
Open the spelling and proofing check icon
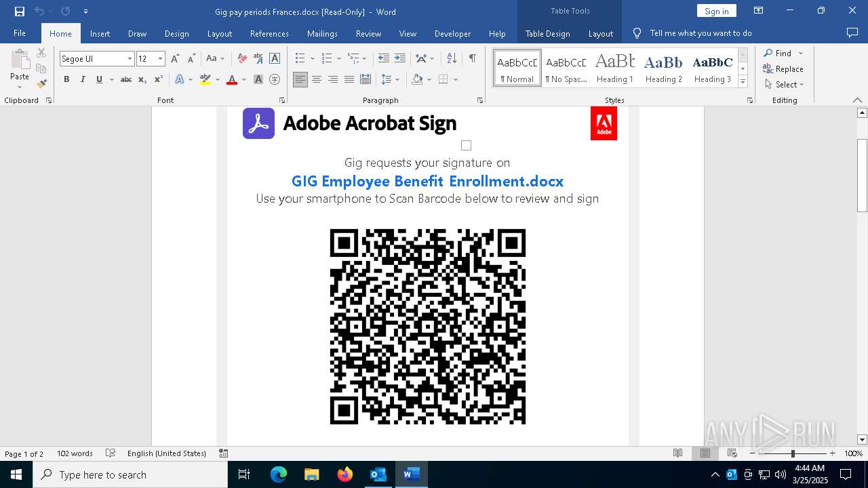[111, 453]
